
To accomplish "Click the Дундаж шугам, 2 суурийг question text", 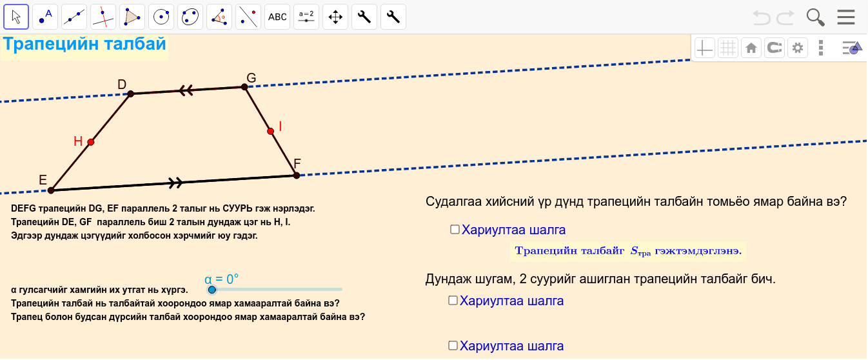I will [x=600, y=279].
